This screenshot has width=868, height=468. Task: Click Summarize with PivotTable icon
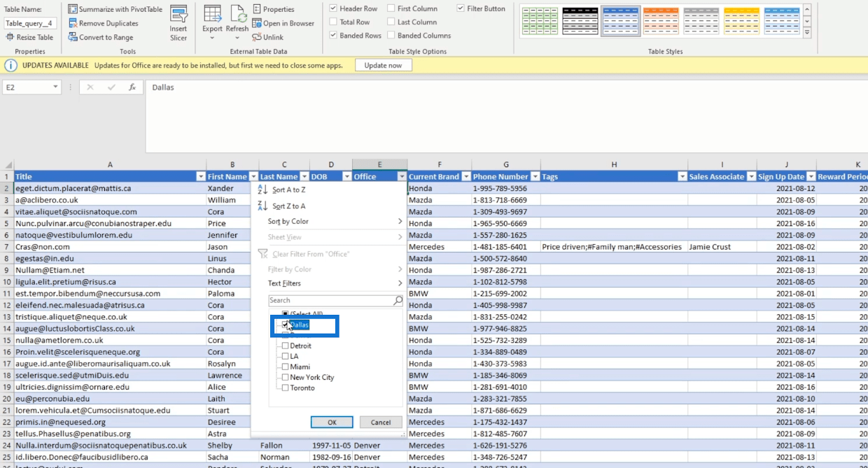[x=73, y=9]
